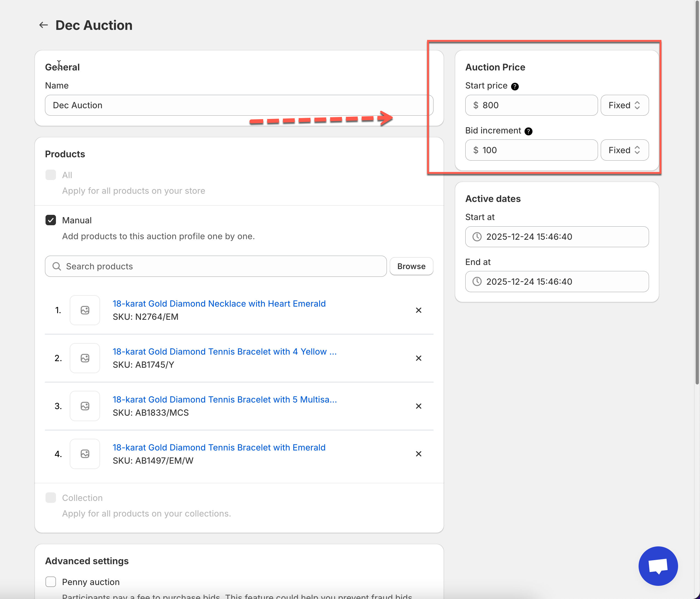Remove the 4 Yellow Tennis Bracelet product
This screenshot has height=599, width=700.
pos(418,358)
